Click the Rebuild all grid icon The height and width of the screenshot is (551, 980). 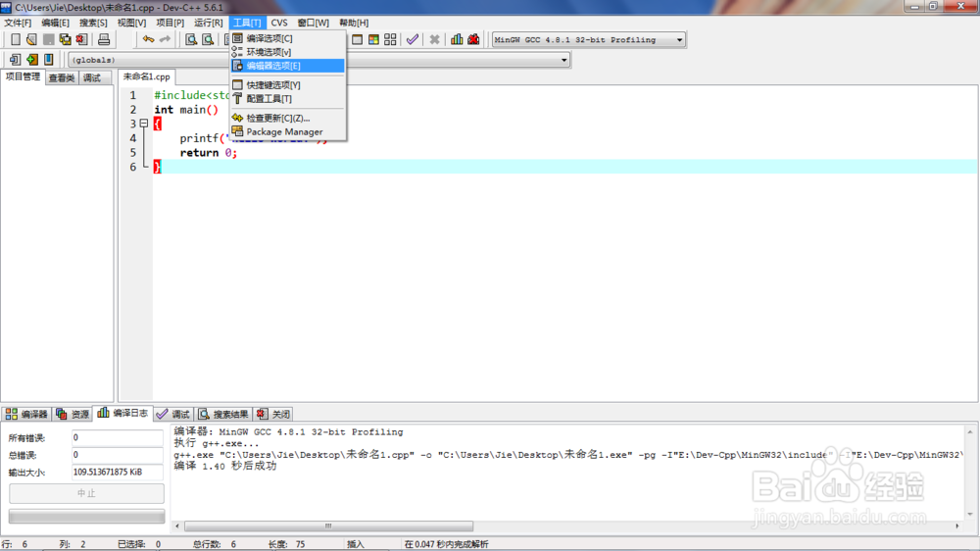pyautogui.click(x=390, y=39)
